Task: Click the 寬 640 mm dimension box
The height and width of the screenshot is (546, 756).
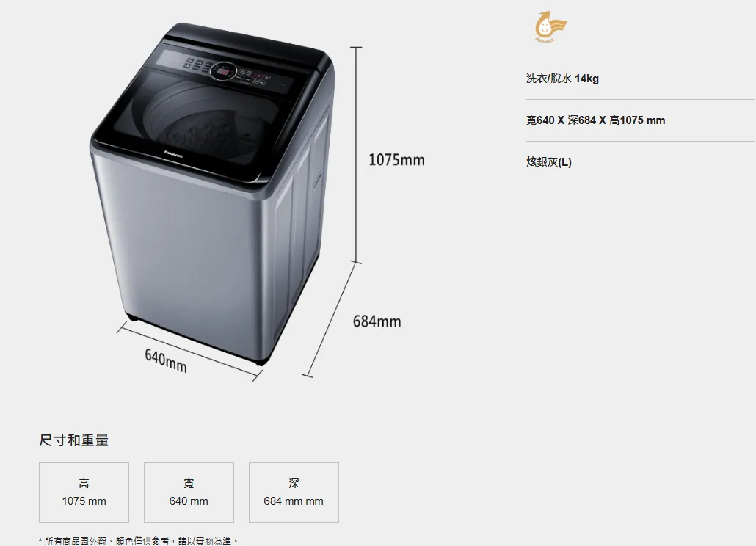Action: pos(189,492)
